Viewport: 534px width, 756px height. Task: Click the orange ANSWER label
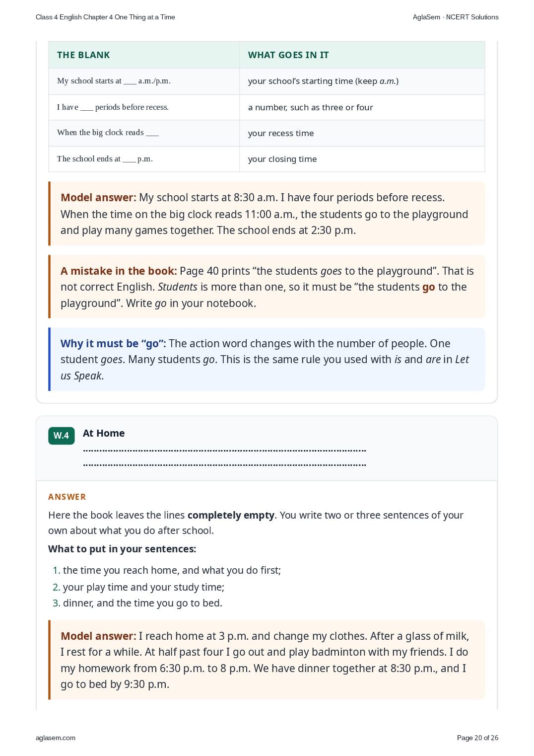67,497
